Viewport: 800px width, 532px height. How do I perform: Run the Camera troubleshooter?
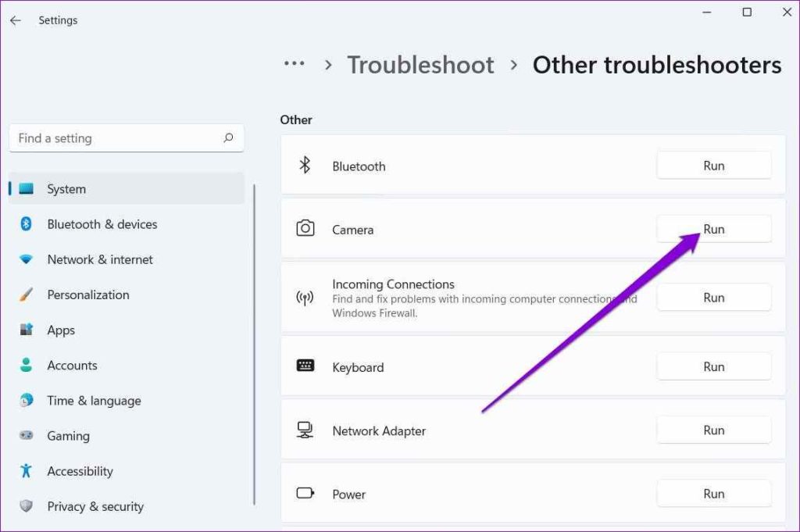(x=714, y=229)
